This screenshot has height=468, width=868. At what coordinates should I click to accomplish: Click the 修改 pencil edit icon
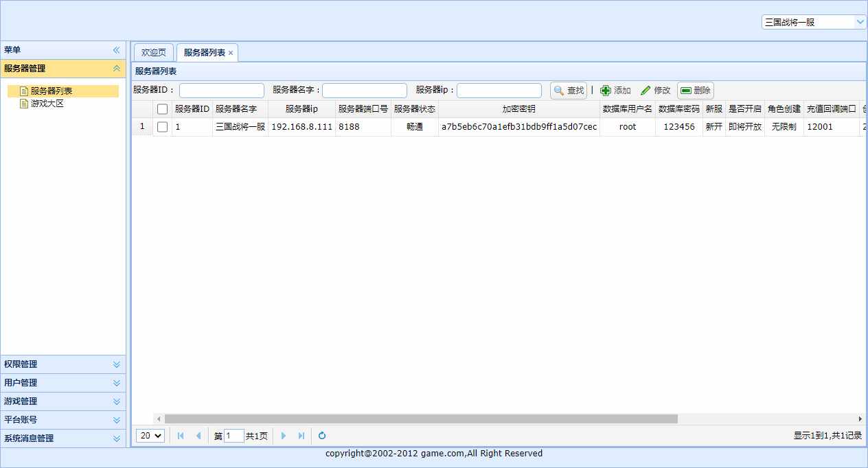646,90
